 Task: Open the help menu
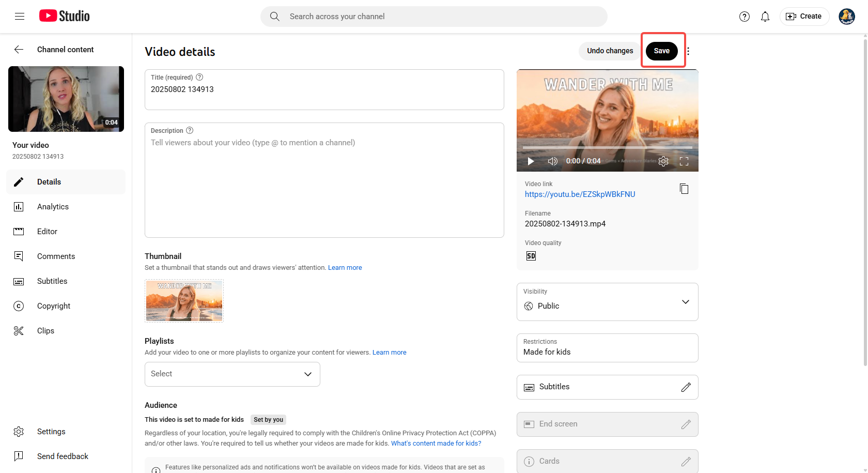pyautogui.click(x=745, y=16)
